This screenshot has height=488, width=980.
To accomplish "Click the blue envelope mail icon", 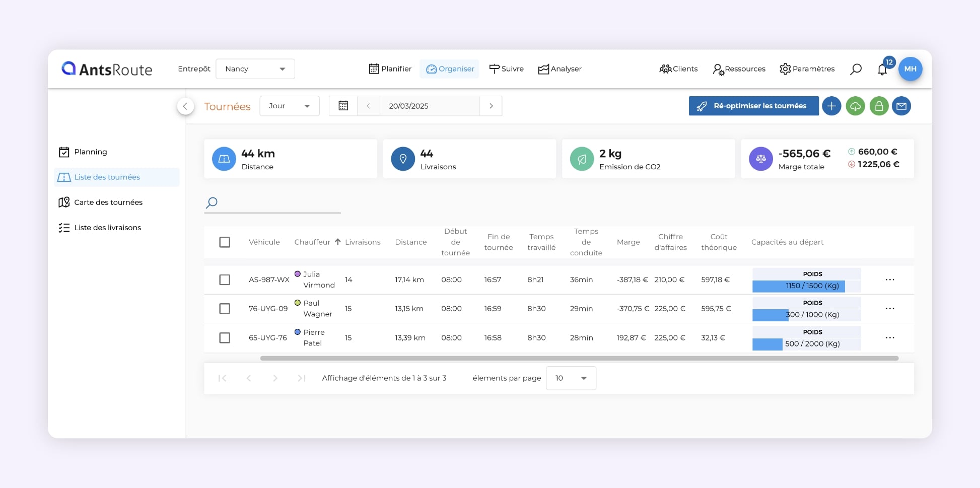I will tap(901, 106).
